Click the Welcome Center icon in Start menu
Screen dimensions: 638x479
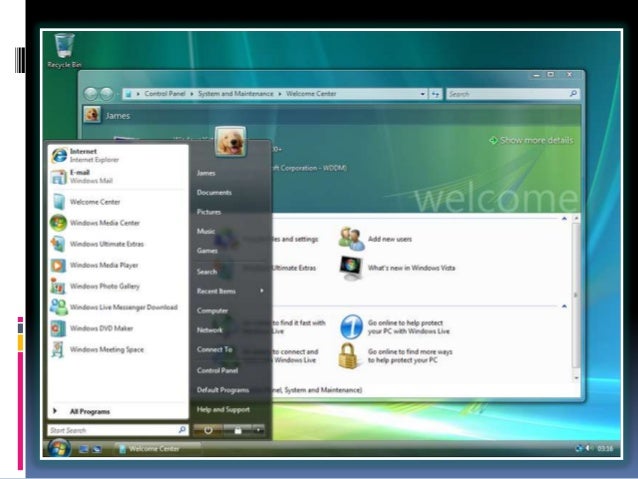click(59, 202)
